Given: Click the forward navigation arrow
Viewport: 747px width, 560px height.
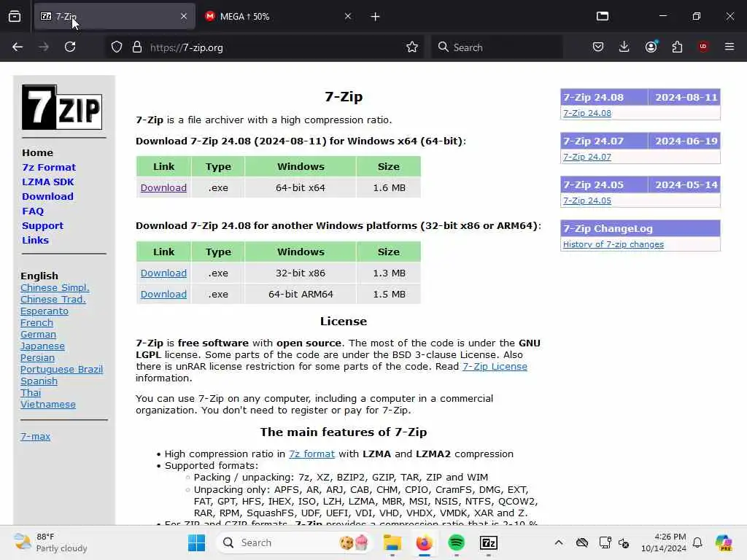Looking at the screenshot, I should coord(43,47).
